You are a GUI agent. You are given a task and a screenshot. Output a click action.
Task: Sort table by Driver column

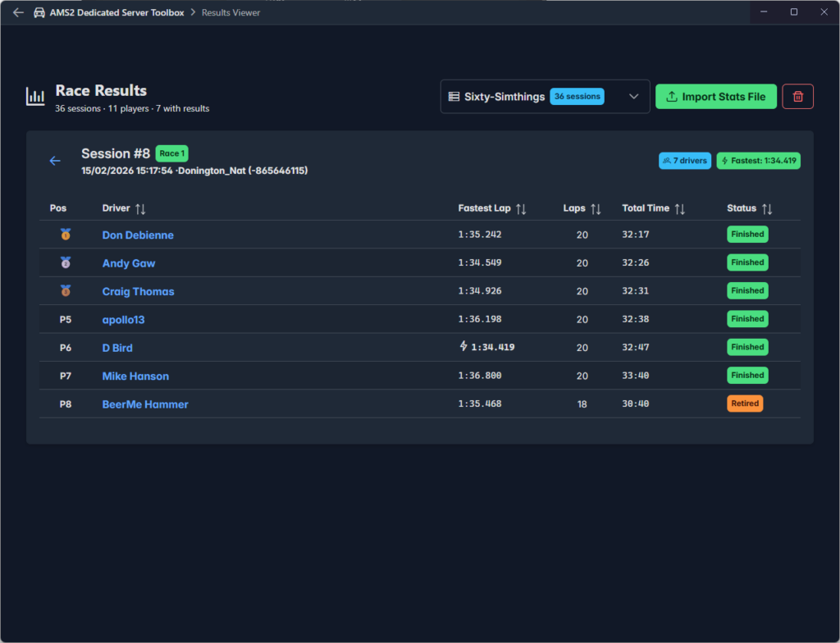140,209
